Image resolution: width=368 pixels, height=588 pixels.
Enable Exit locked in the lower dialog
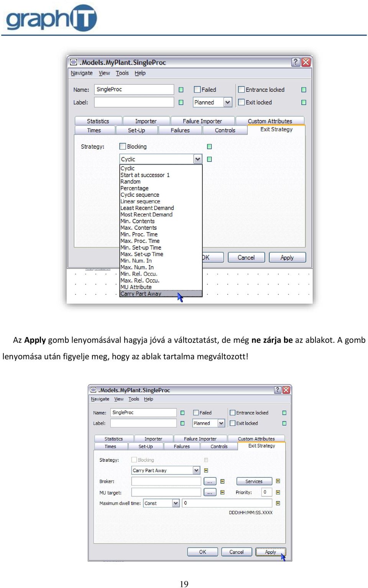pos(232,423)
